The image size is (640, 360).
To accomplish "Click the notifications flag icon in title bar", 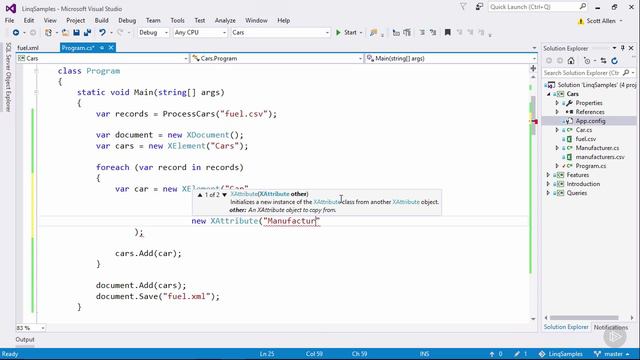I will tap(463, 7).
